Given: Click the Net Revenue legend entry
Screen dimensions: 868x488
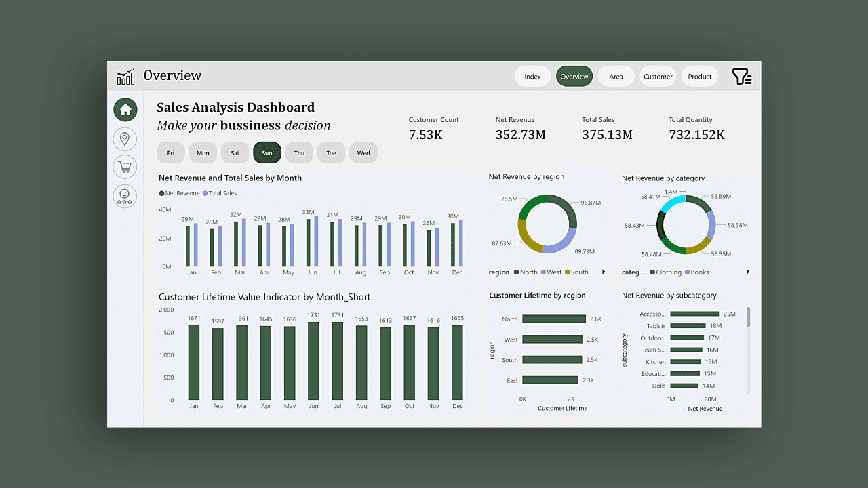Looking at the screenshot, I should click(x=180, y=193).
